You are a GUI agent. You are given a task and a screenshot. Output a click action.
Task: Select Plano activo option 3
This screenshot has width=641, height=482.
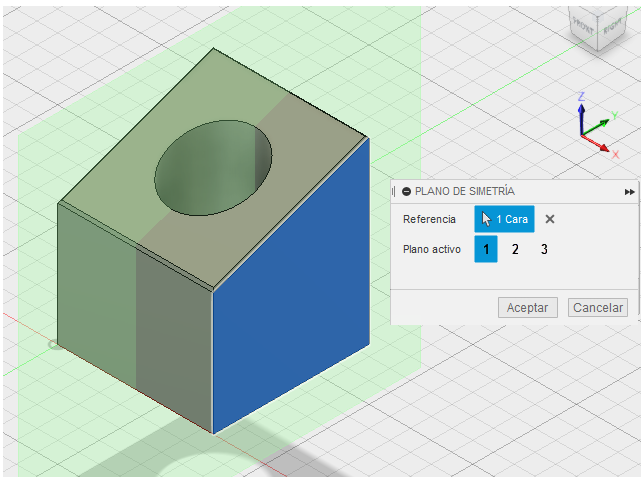click(544, 249)
